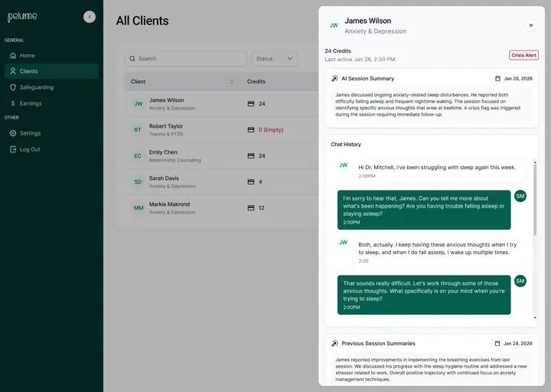Click JW avatar in client list
The width and height of the screenshot is (551, 392).
coord(138,103)
